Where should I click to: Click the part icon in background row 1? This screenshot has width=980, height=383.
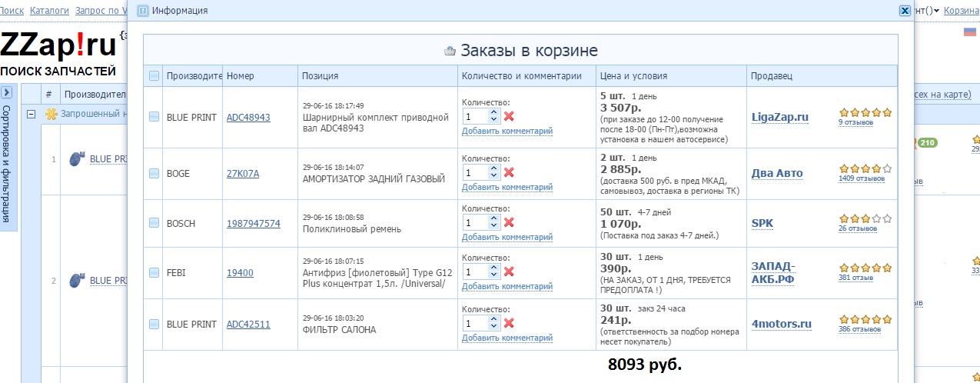75,158
